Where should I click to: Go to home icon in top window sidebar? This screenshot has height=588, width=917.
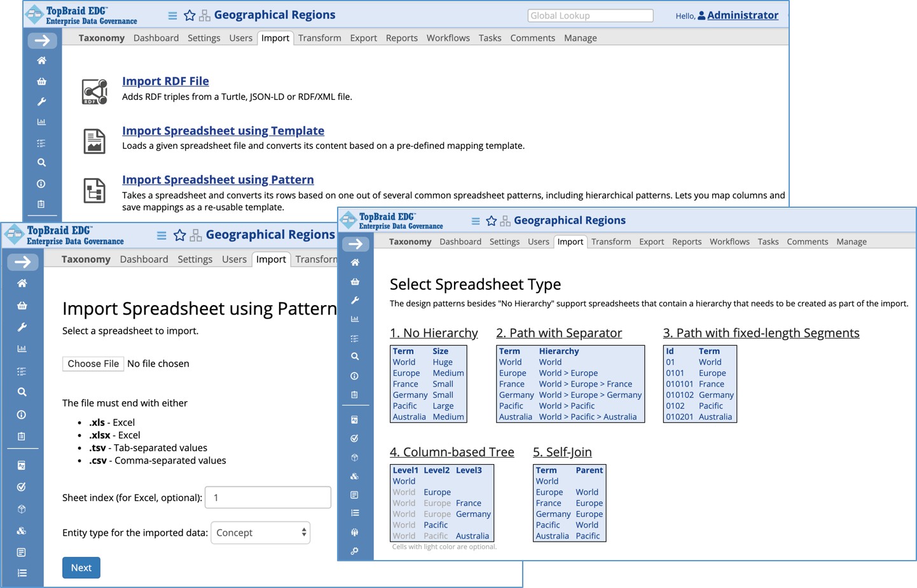41,60
